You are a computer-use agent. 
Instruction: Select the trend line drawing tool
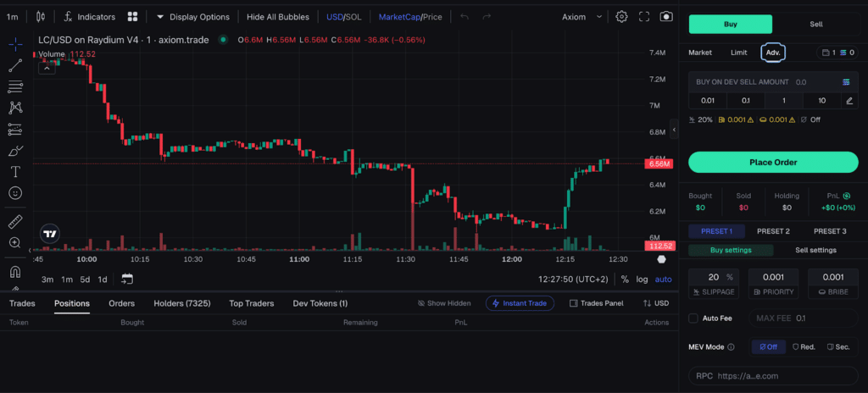(15, 66)
